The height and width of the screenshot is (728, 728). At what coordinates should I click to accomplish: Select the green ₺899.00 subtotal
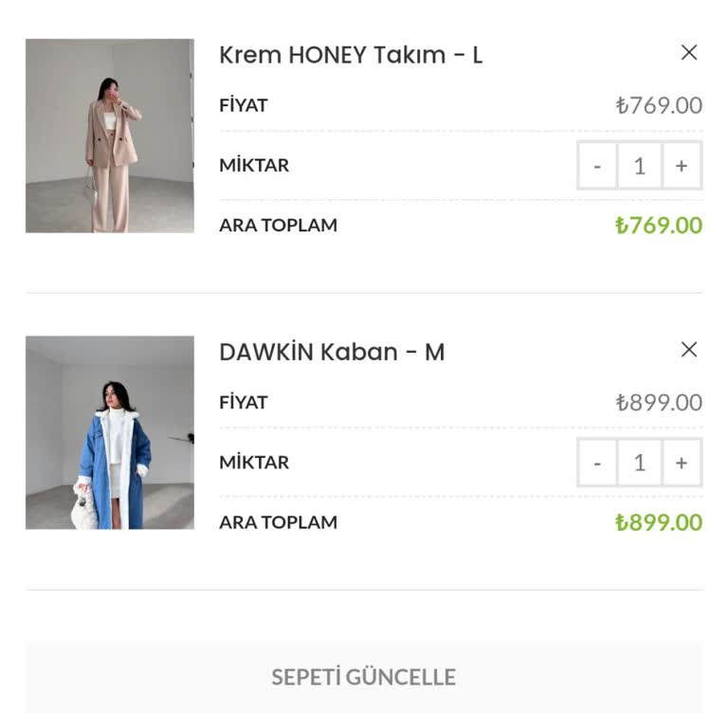[x=659, y=522]
